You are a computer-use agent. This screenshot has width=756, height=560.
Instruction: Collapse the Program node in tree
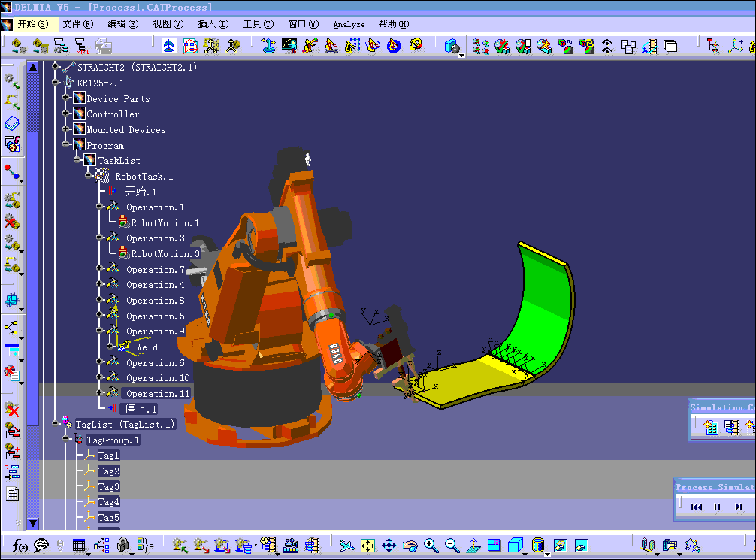click(66, 144)
